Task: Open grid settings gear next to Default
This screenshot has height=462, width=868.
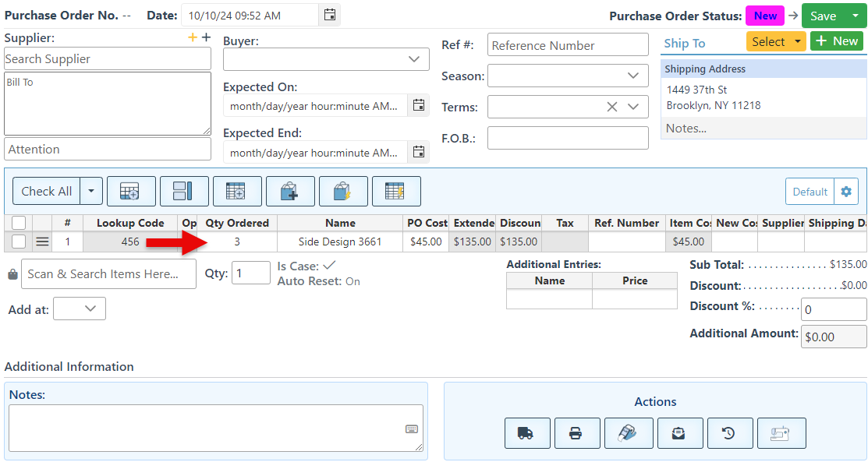Action: [845, 192]
